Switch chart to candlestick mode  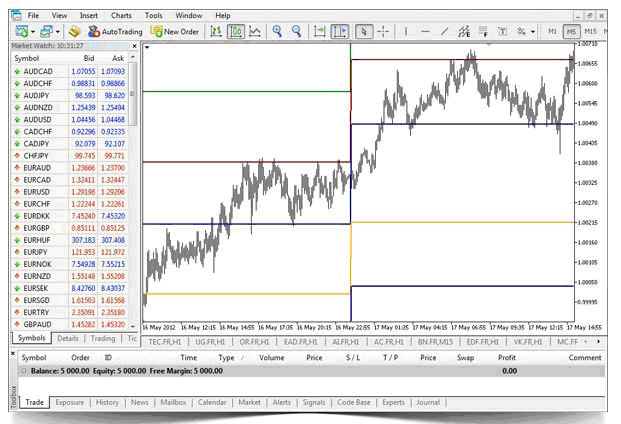(x=236, y=32)
